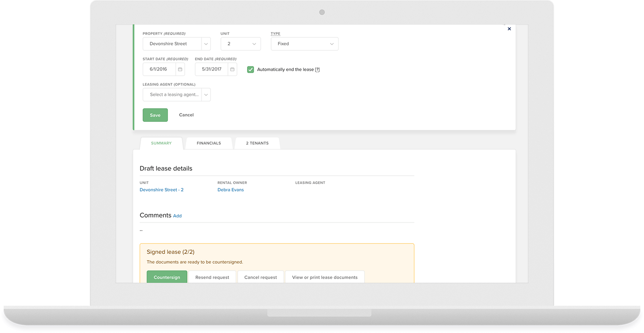The height and width of the screenshot is (333, 644).
Task: View or print lease documents
Action: (325, 277)
